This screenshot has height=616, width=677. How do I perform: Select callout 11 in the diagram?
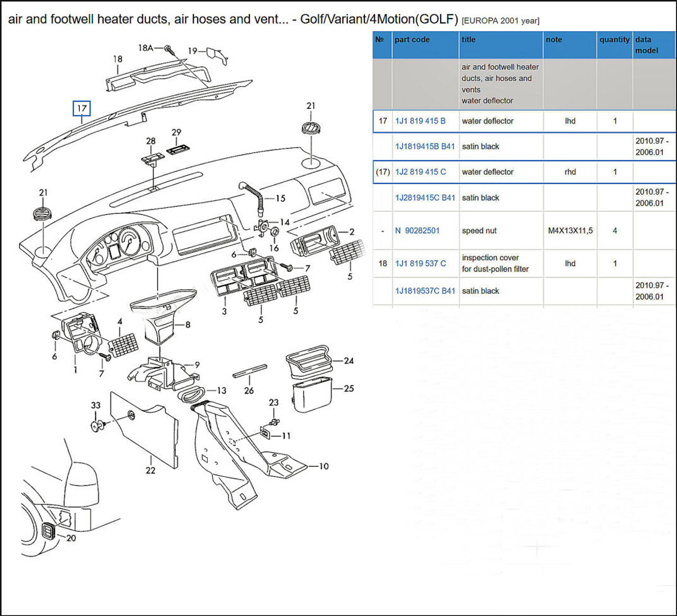pyautogui.click(x=286, y=436)
